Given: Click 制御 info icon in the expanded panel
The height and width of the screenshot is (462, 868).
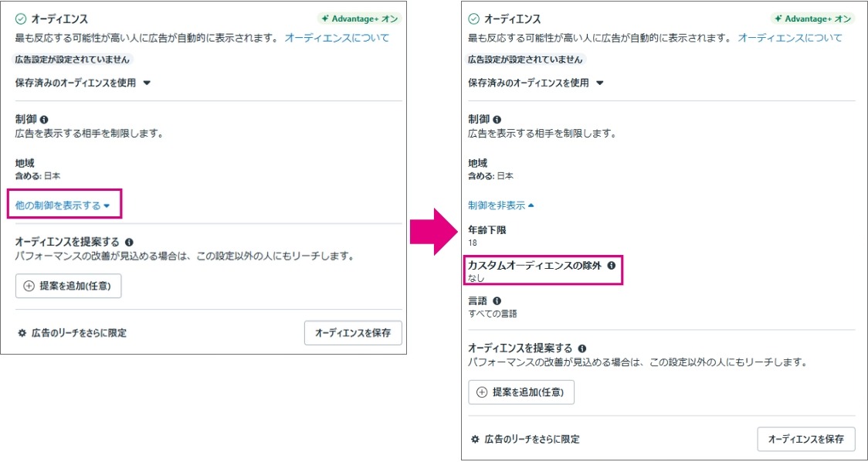Looking at the screenshot, I should coord(497,120).
